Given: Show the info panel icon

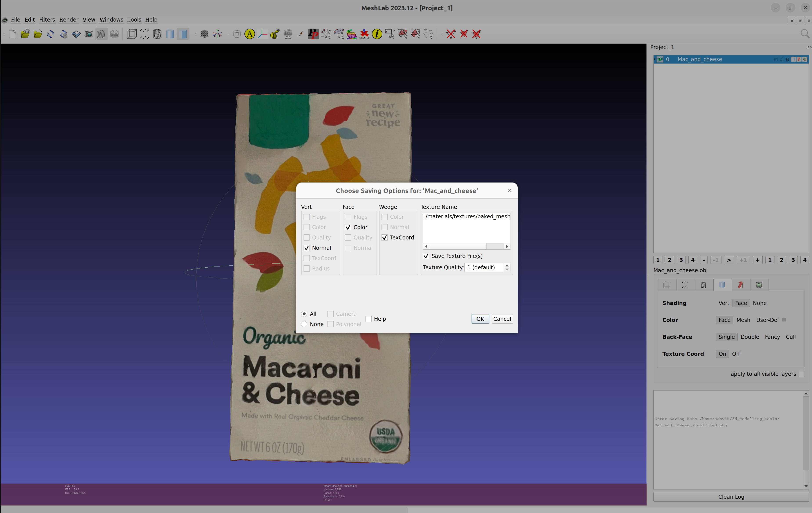Looking at the screenshot, I should point(377,34).
